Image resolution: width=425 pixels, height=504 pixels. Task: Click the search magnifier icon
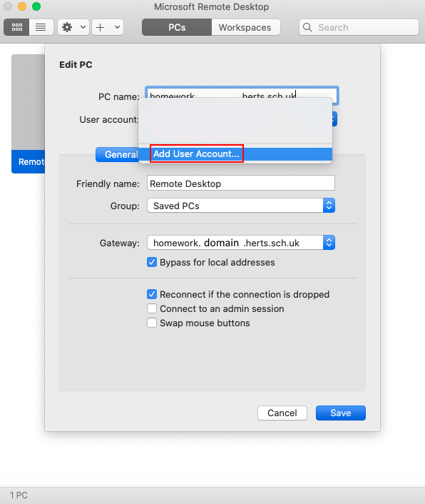pos(307,27)
